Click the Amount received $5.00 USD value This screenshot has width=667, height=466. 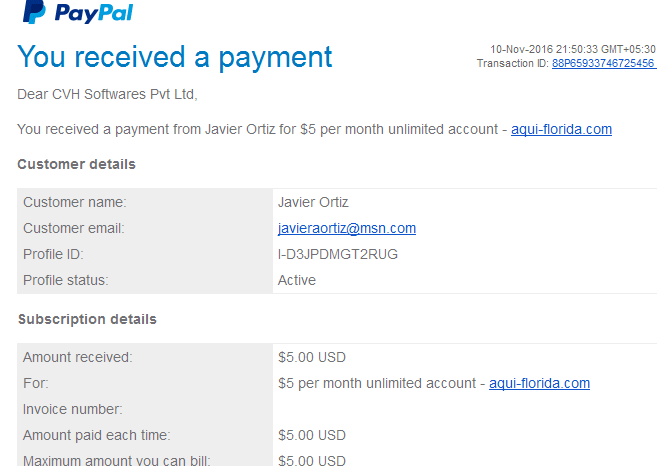pyautogui.click(x=312, y=357)
